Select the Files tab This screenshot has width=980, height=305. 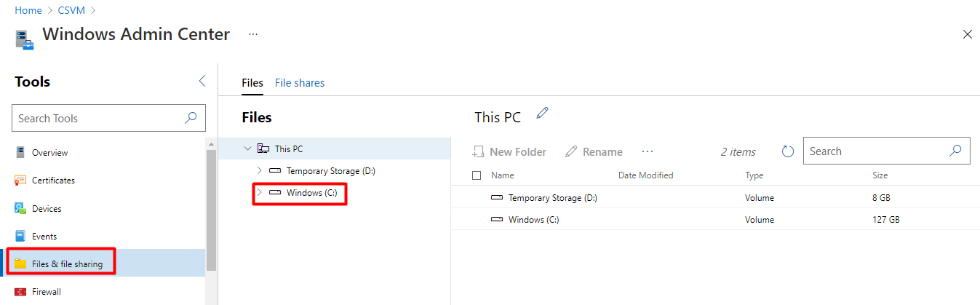(252, 83)
